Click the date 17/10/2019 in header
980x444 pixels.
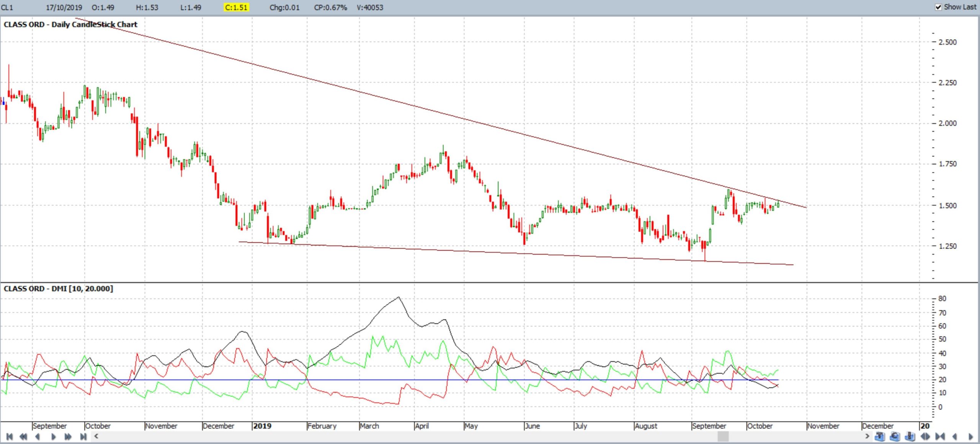pyautogui.click(x=64, y=7)
